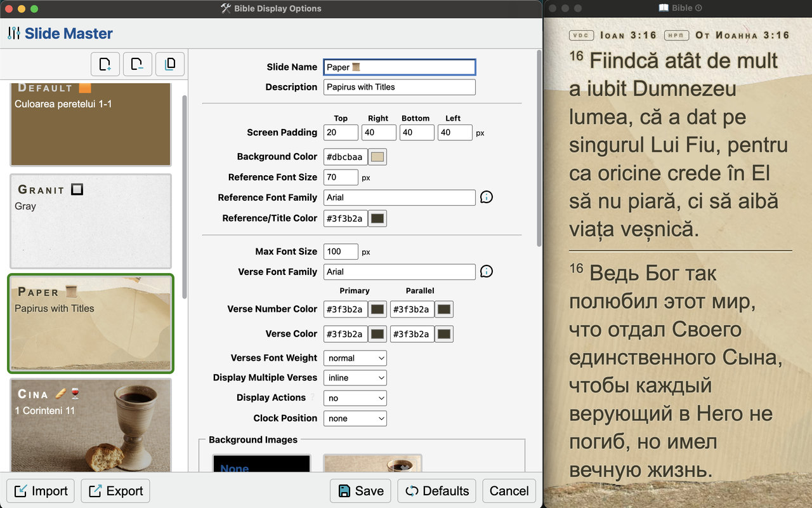
Task: Open the Primary Verse Number Color swatch
Action: 377,309
